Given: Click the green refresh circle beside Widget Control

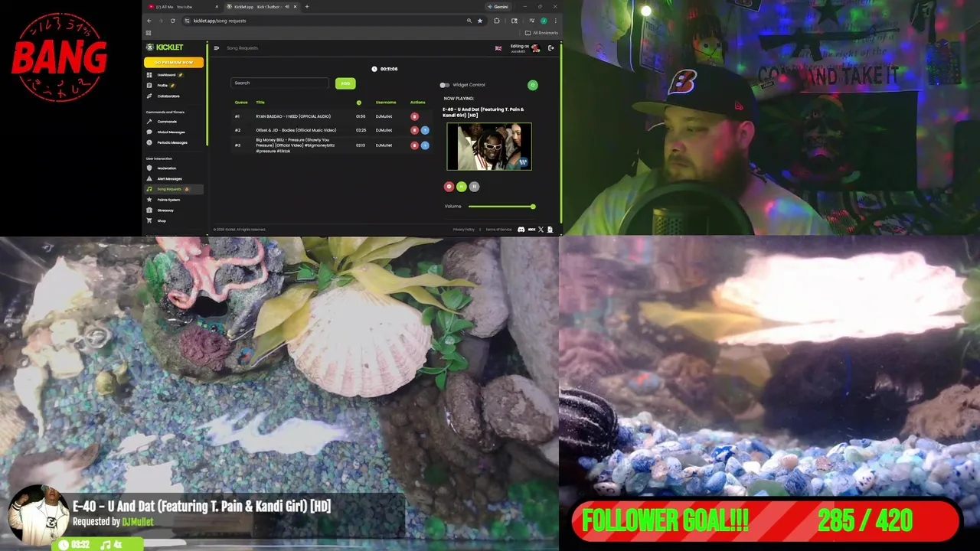Looking at the screenshot, I should click(x=533, y=85).
